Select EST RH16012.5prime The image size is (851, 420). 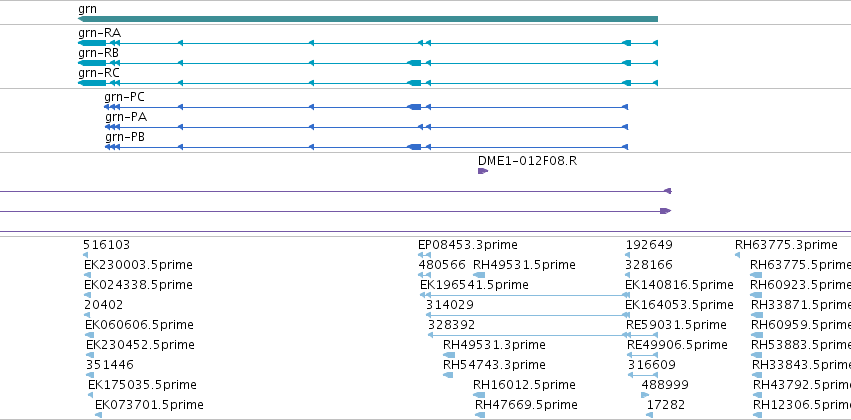524,385
